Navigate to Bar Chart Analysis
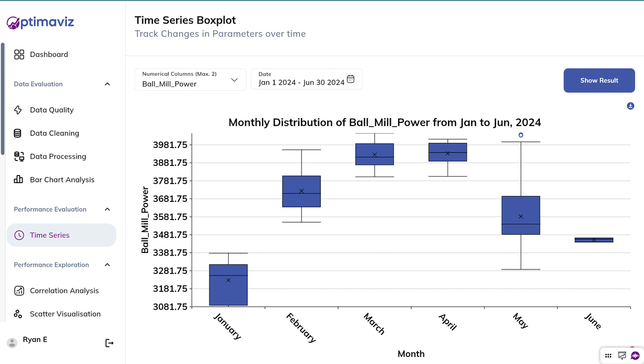Viewport: 644px width, 364px height. coord(62,180)
